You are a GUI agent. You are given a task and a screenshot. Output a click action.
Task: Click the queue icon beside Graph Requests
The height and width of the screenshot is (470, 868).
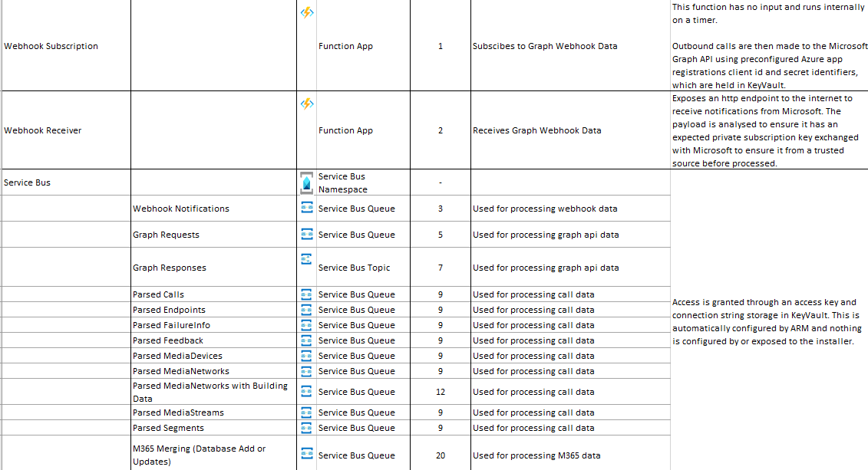point(307,234)
